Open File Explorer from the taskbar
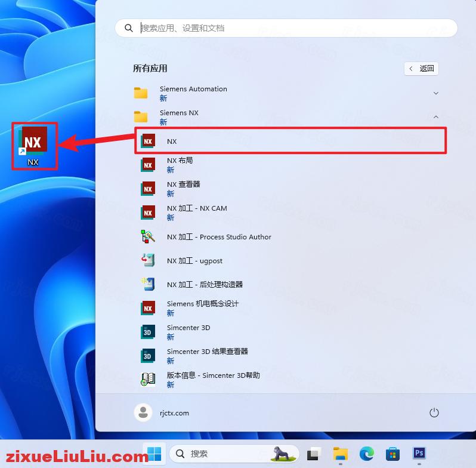Viewport: 476px width, 468px height. [341, 454]
